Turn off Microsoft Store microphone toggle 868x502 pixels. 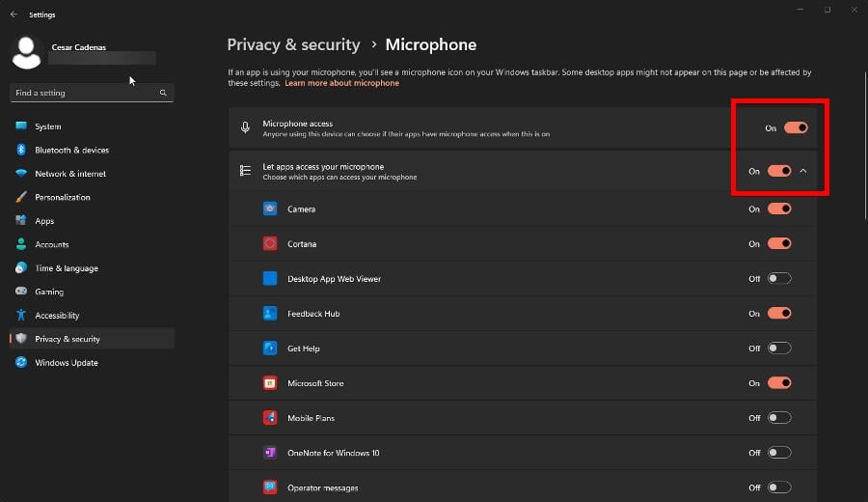pyautogui.click(x=779, y=383)
